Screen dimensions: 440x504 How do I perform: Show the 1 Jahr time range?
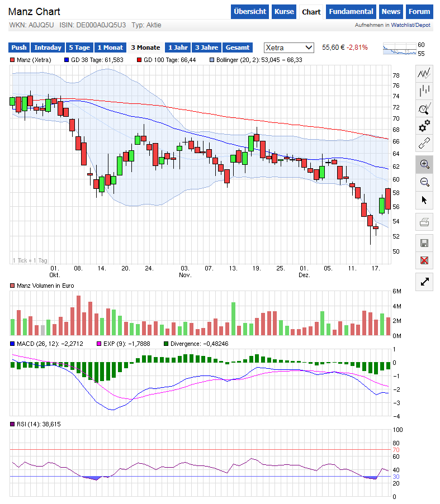tap(178, 47)
